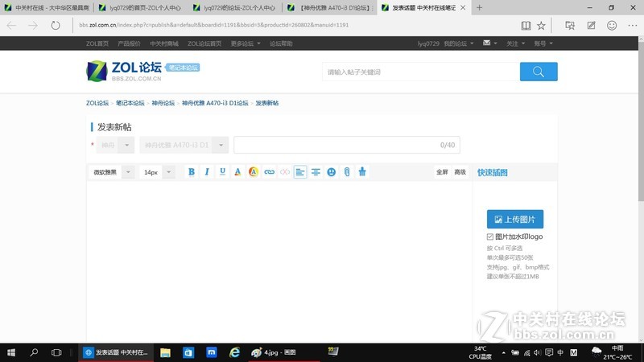Open taskbar search magnifier

coord(34,352)
